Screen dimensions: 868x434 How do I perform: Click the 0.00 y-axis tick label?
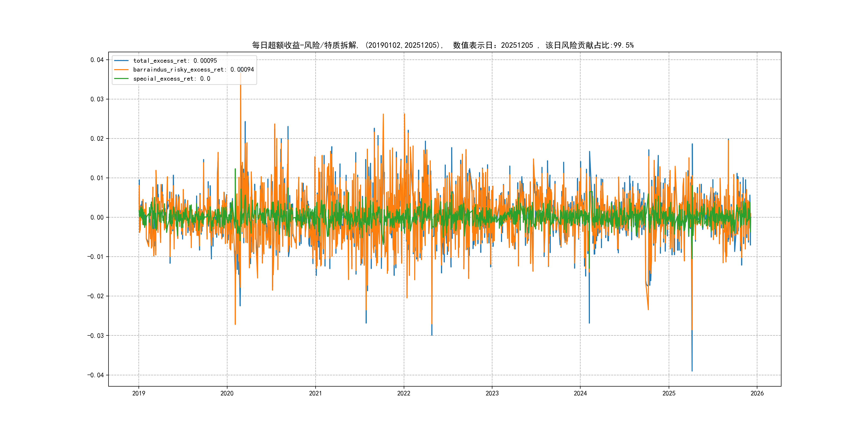pos(97,217)
